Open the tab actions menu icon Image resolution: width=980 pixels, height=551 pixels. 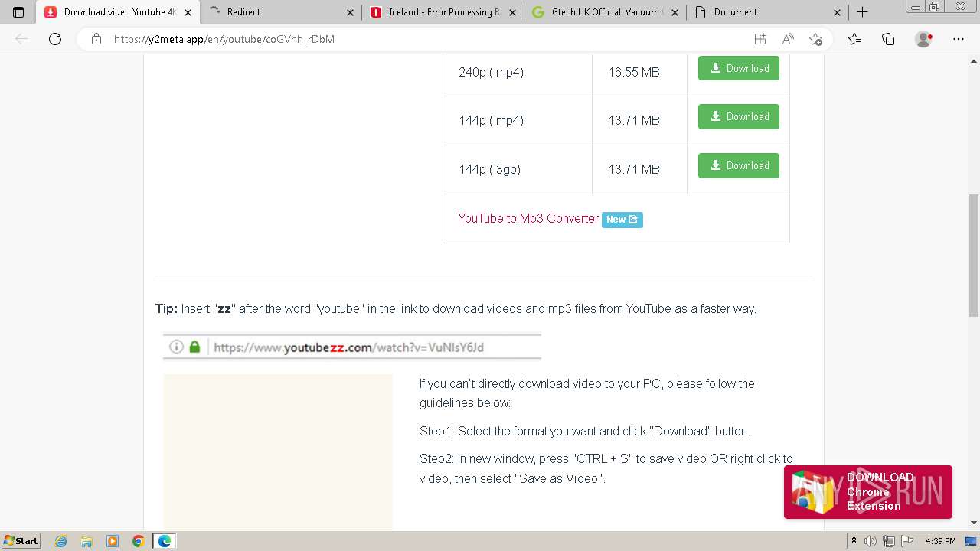point(18,12)
